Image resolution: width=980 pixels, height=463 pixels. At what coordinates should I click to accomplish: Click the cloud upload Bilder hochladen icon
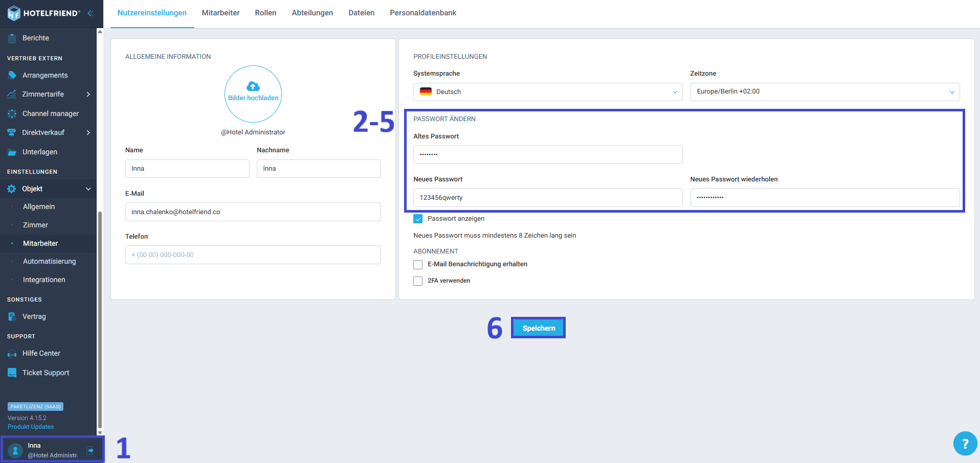[x=253, y=86]
